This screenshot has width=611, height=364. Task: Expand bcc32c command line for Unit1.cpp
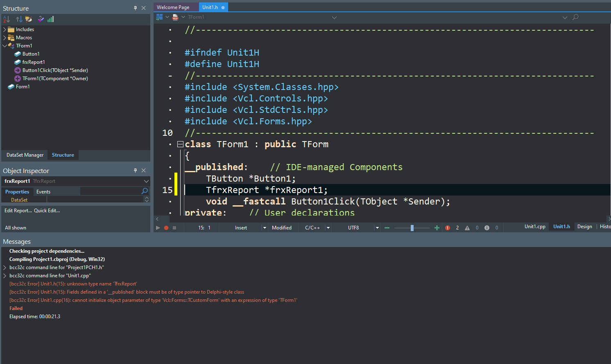coord(5,276)
